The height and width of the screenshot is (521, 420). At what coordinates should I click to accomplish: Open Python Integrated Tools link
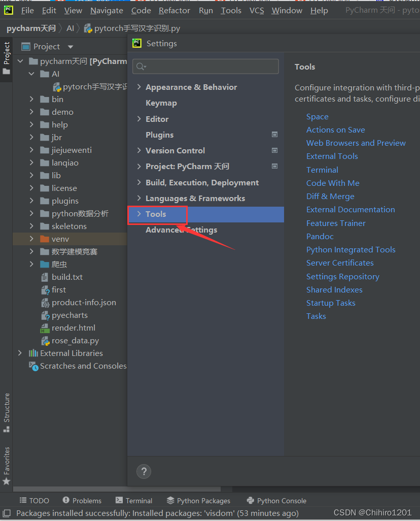tap(351, 249)
